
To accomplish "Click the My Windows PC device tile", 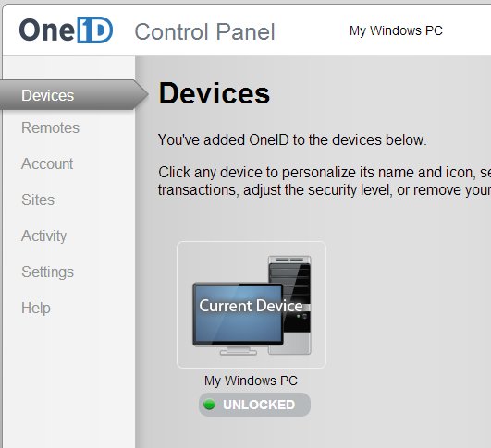I will [x=252, y=305].
